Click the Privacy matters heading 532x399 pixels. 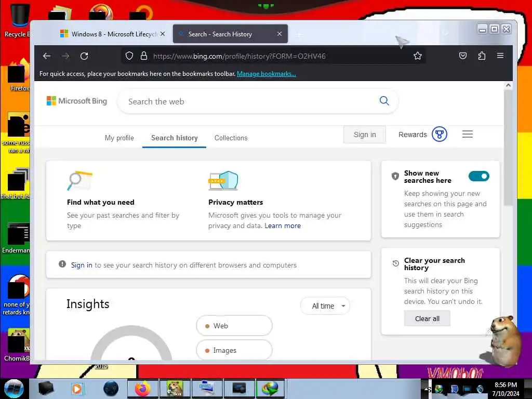point(236,202)
